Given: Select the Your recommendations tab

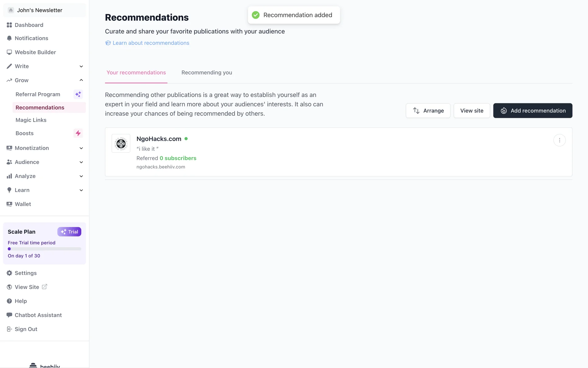Looking at the screenshot, I should click(136, 73).
